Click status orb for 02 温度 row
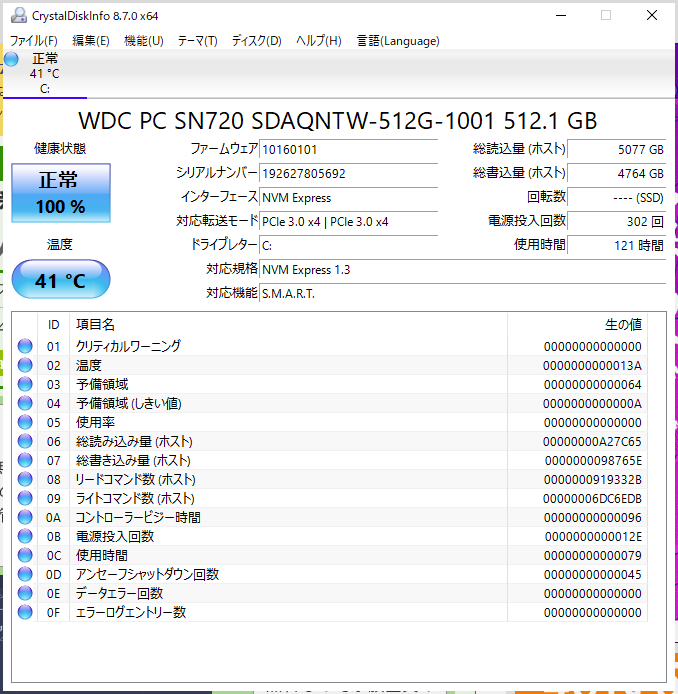 click(25, 365)
